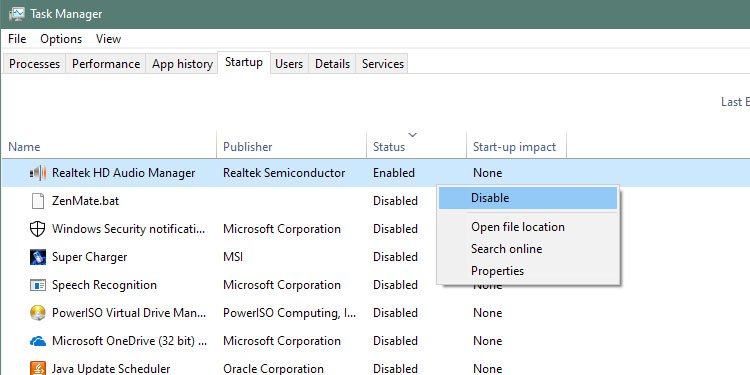Click the None impact for PowerISO
The height and width of the screenshot is (375, 750).
pyautogui.click(x=487, y=313)
